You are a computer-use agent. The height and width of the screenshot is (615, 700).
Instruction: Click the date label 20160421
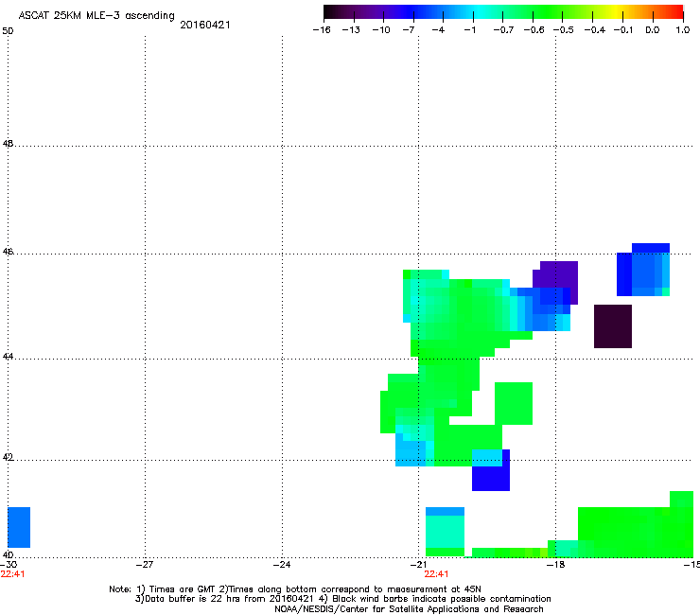click(x=205, y=25)
